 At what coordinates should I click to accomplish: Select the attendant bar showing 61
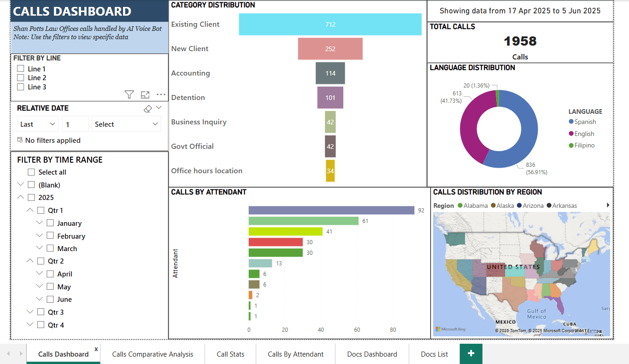click(x=303, y=221)
